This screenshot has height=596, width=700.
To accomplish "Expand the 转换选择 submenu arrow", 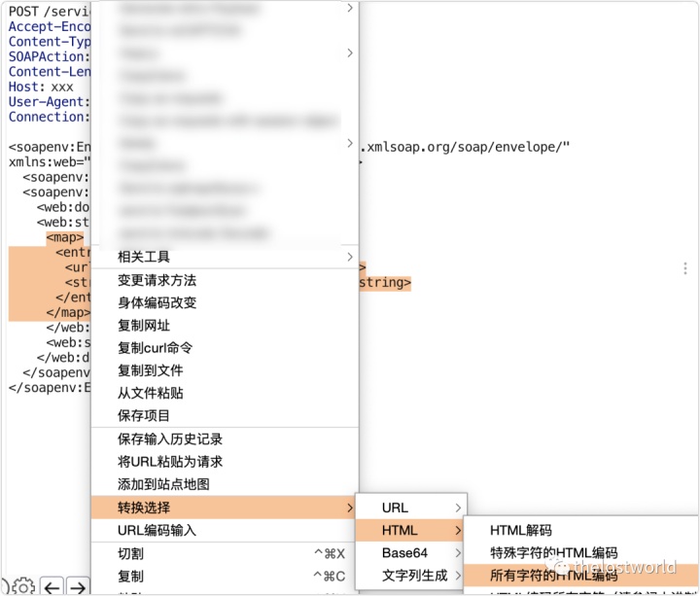I will [x=350, y=508].
